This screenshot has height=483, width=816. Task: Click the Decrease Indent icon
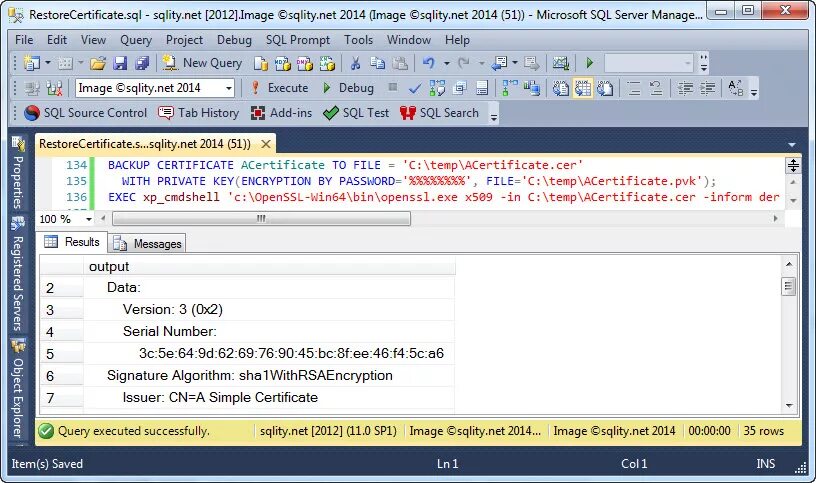point(685,88)
